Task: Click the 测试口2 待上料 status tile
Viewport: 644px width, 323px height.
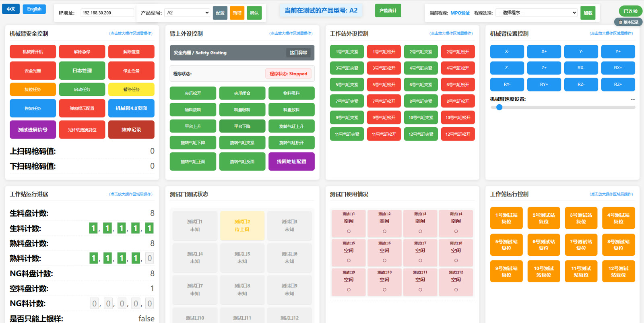Action: pyautogui.click(x=242, y=226)
